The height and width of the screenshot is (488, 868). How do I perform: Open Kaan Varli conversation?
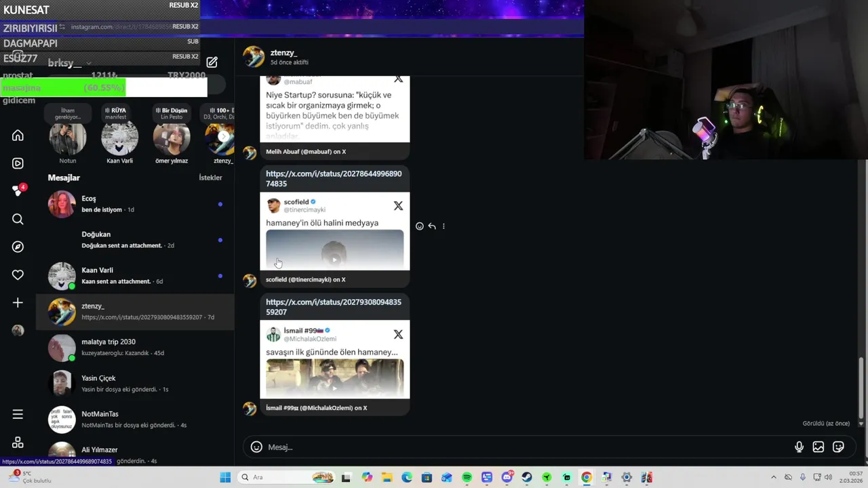tap(135, 276)
